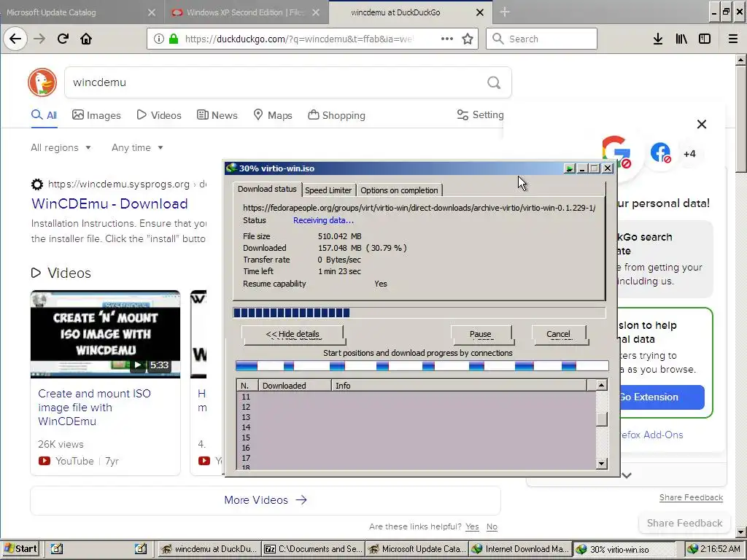Image resolution: width=747 pixels, height=560 pixels.
Task: Open the News search category
Action: pos(217,115)
